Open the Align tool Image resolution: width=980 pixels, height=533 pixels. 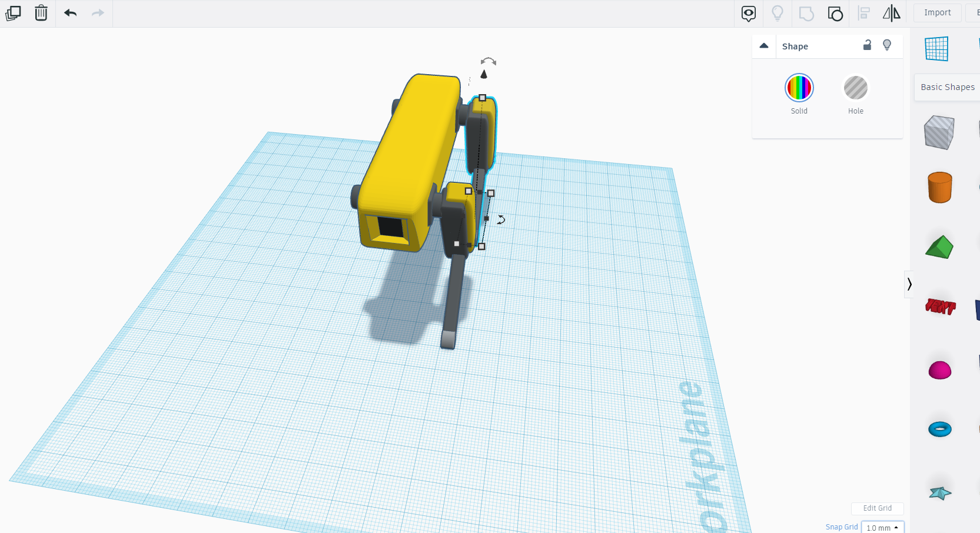[x=863, y=13]
